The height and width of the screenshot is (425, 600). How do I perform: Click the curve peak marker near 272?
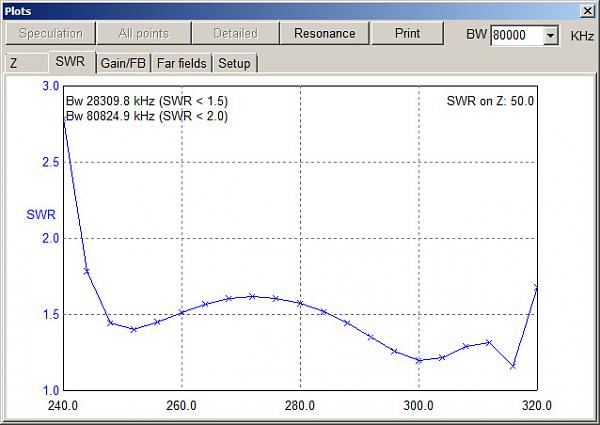coord(252,296)
